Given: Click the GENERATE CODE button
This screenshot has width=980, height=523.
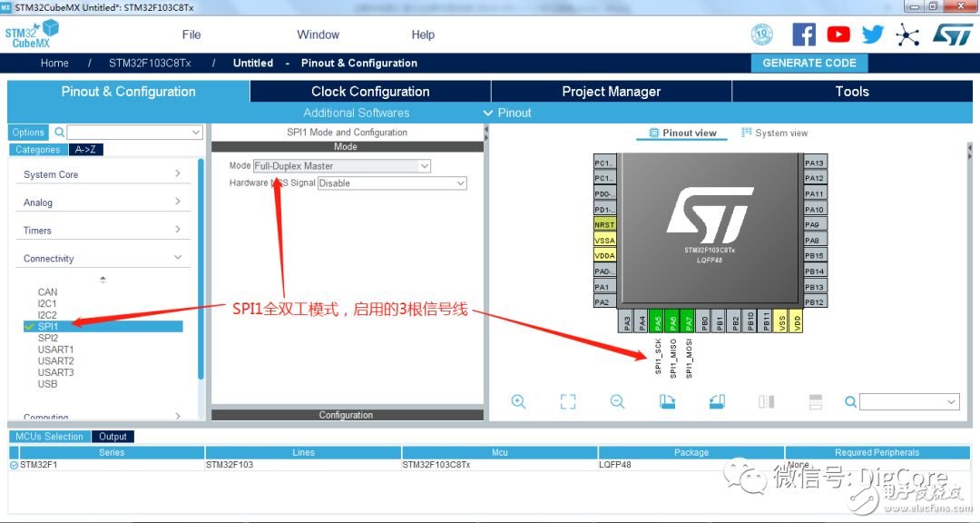Looking at the screenshot, I should (809, 63).
